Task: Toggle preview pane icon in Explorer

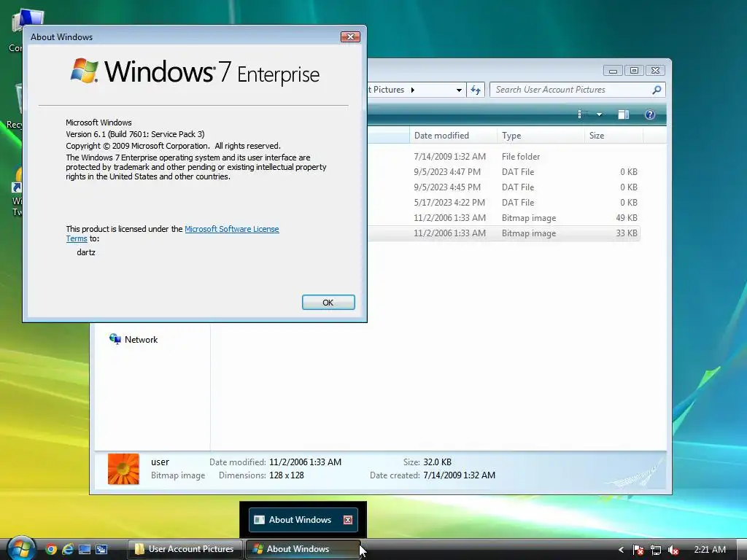Action: 623,114
